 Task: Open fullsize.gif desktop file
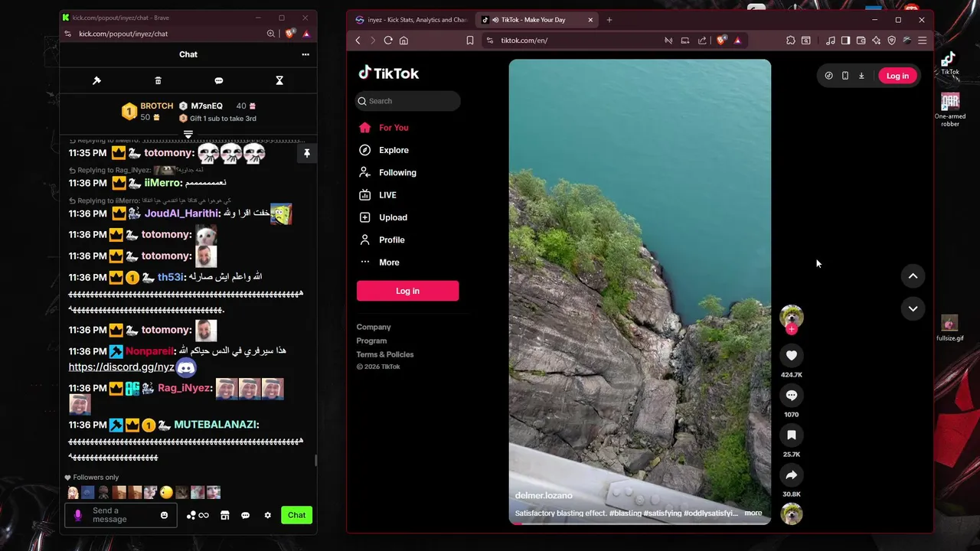tap(949, 328)
